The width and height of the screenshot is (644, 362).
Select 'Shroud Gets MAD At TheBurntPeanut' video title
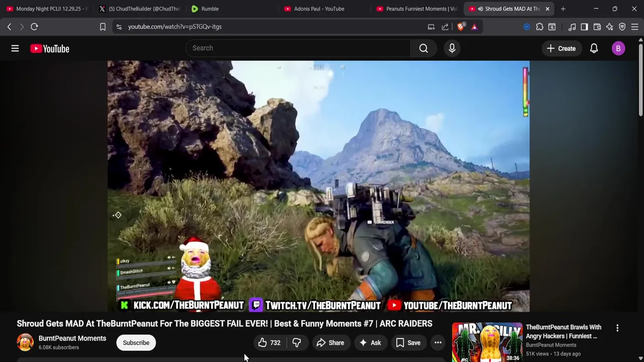pos(224,323)
